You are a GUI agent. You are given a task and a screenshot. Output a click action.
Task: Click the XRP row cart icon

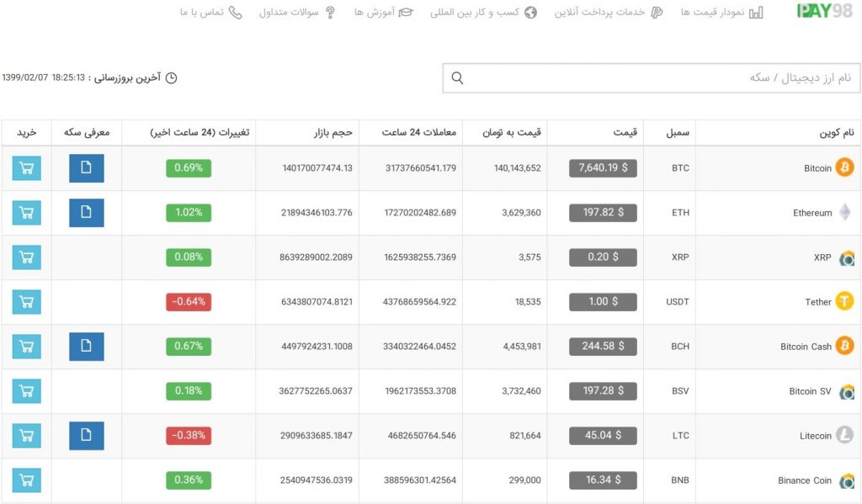26,257
